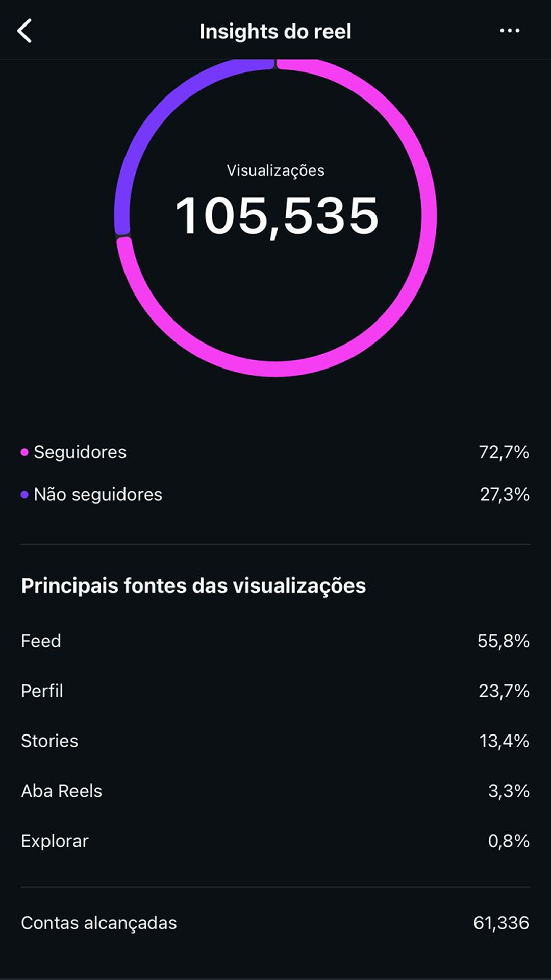This screenshot has width=551, height=980.
Task: Click the purple Não seguidores legend dot
Action: click(x=24, y=495)
